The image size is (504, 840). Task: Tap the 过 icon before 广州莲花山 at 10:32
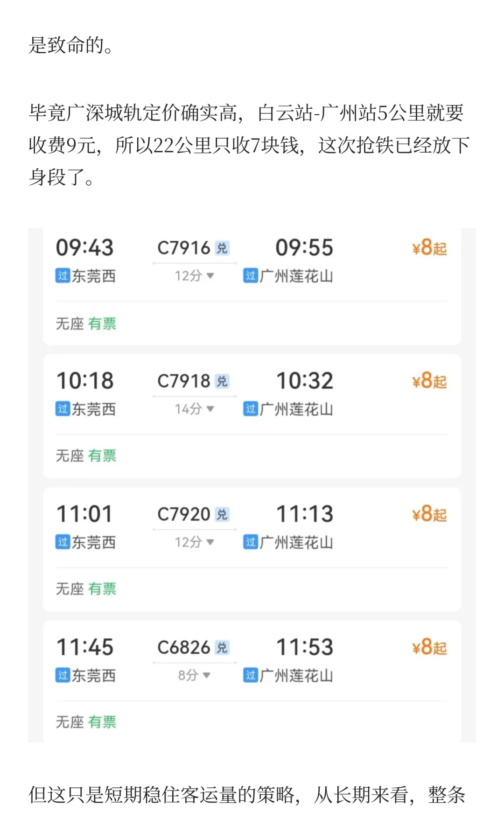pyautogui.click(x=251, y=409)
